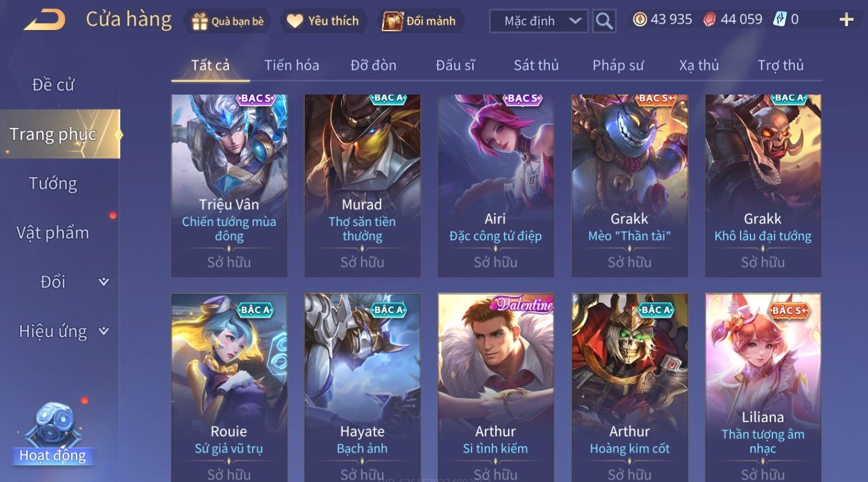Open Triệu Vân Chiến tướng mùa đông skin
This screenshot has width=868, height=482.
(229, 186)
